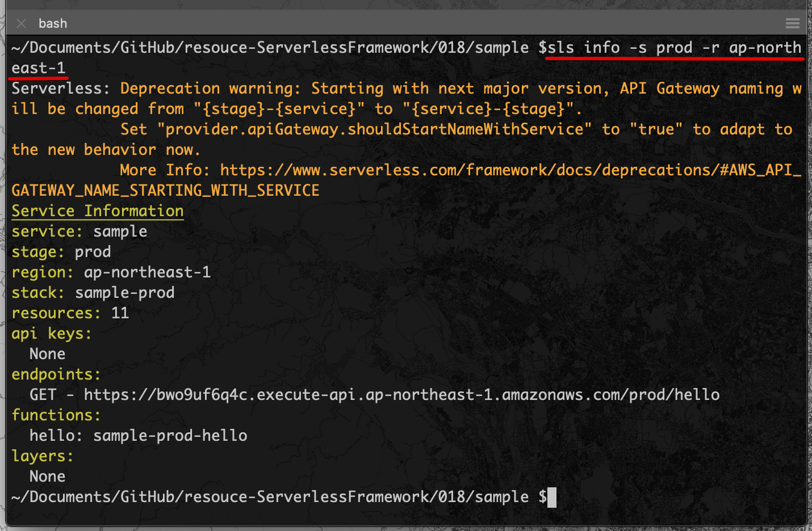Click the 'stack: sample-prod' line
Screen dimensions: 812x531
pos(93,293)
